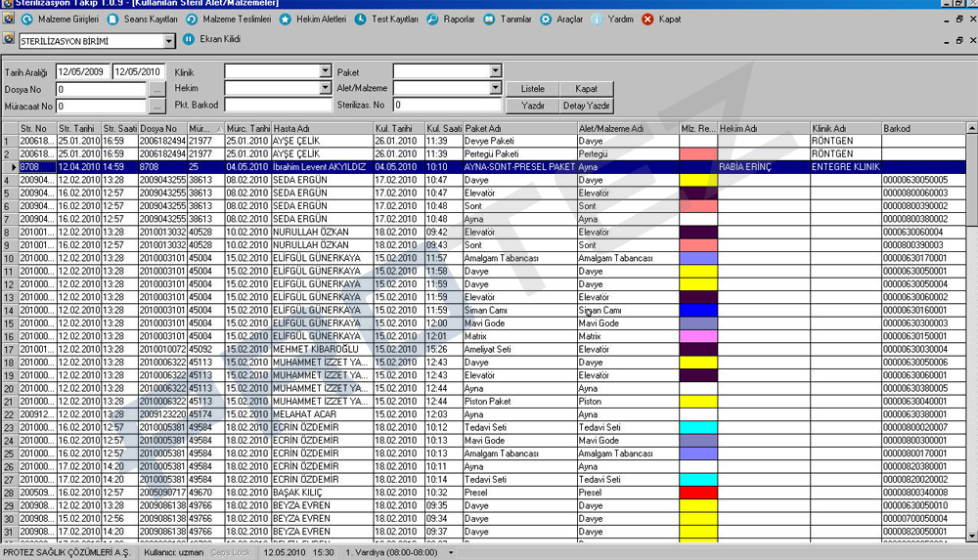Click the Yardım info icon
978x560 pixels.
pos(597,20)
